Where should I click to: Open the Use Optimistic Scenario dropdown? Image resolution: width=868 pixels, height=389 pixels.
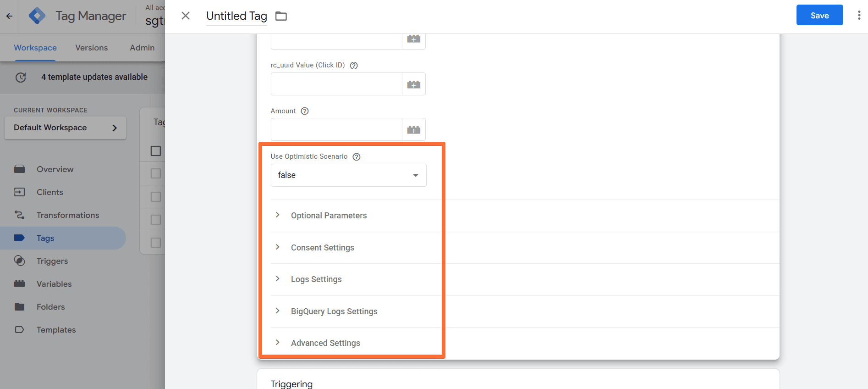tap(348, 175)
